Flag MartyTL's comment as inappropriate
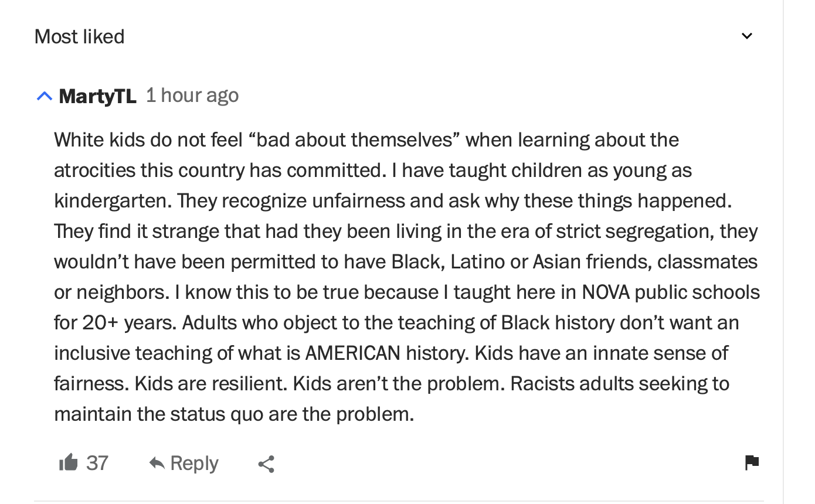The height and width of the screenshot is (504, 815). click(x=752, y=462)
